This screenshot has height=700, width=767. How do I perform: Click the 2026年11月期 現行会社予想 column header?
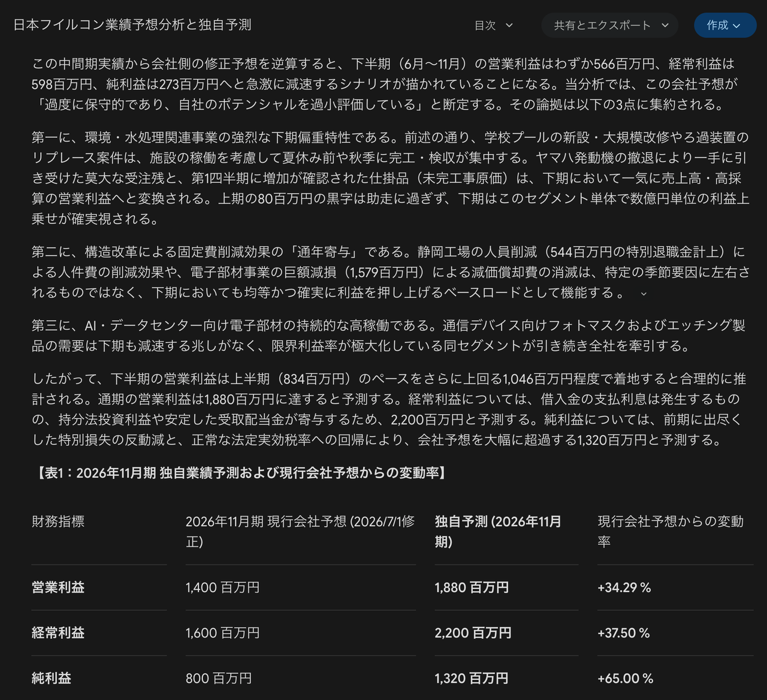coord(300,532)
